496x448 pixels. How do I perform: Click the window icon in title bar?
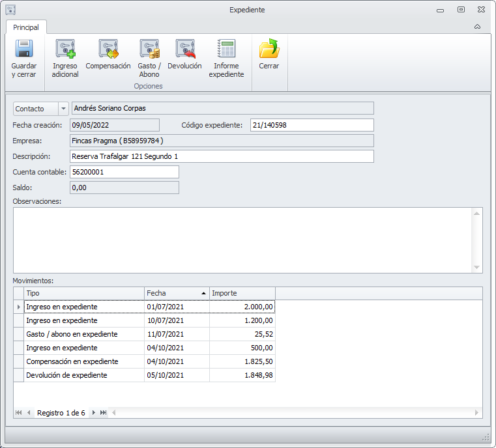tap(10, 10)
